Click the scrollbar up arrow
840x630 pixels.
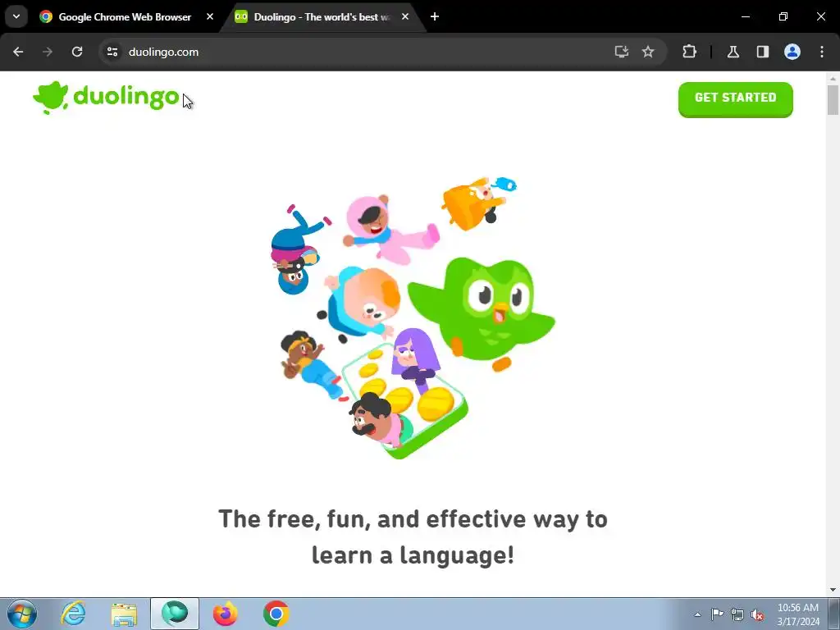(x=833, y=78)
